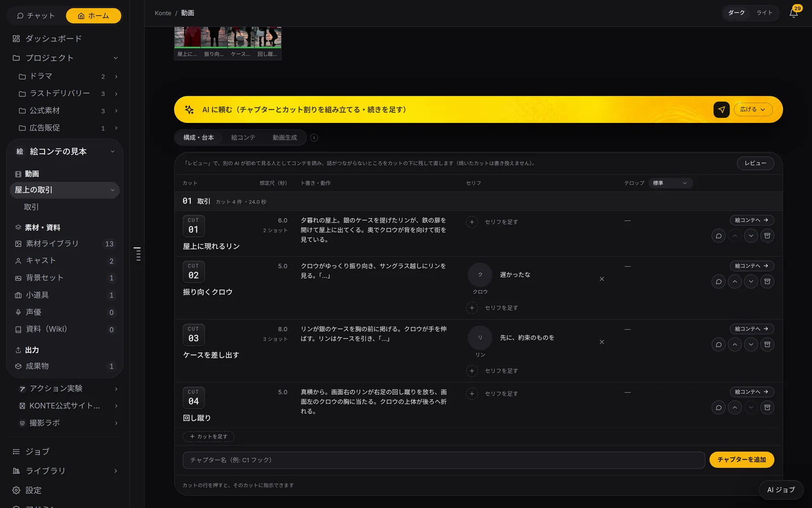
Task: Switch theme to ダーク
Action: tap(736, 13)
